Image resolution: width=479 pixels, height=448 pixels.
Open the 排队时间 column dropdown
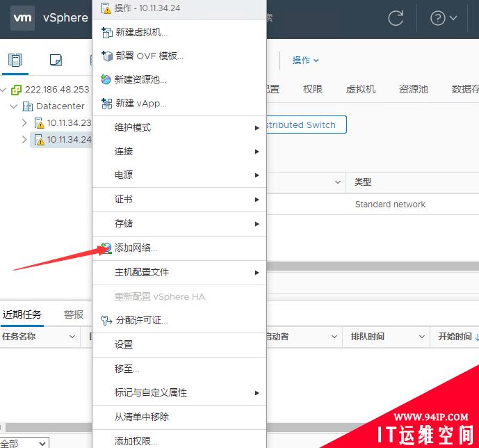(421, 337)
